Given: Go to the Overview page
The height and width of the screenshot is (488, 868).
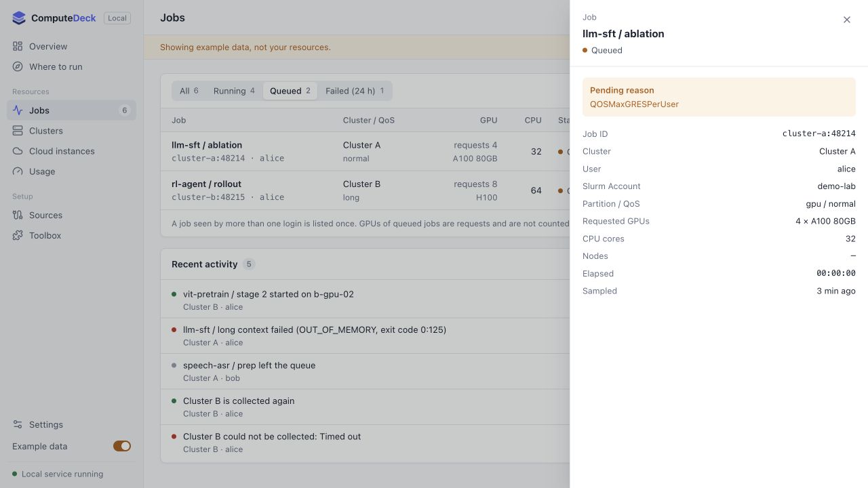Looking at the screenshot, I should pos(71,47).
